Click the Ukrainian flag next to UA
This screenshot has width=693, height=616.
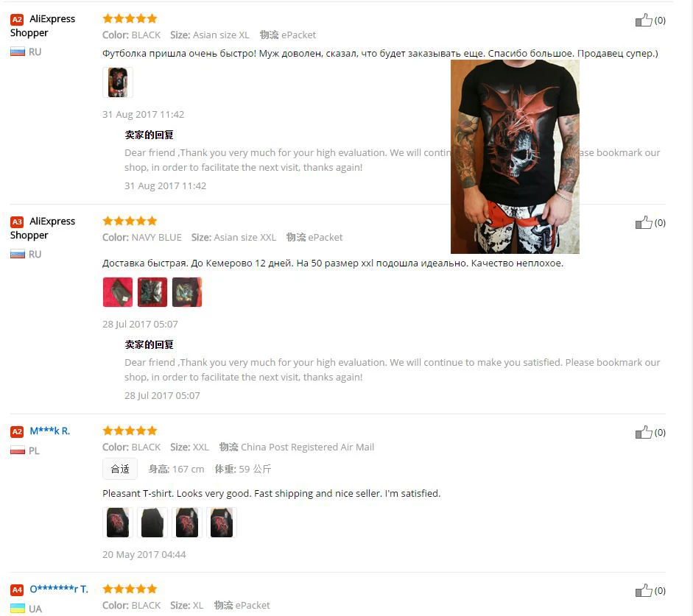(18, 608)
